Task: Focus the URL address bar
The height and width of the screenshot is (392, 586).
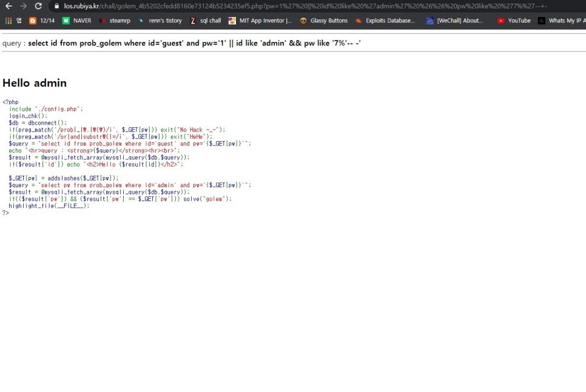Action: 305,6
